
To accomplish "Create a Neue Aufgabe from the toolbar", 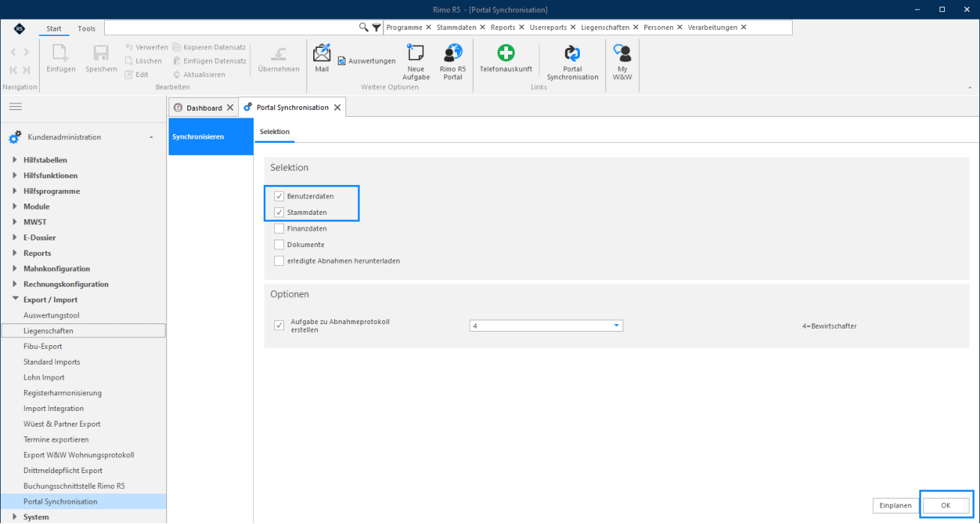I will tap(416, 61).
